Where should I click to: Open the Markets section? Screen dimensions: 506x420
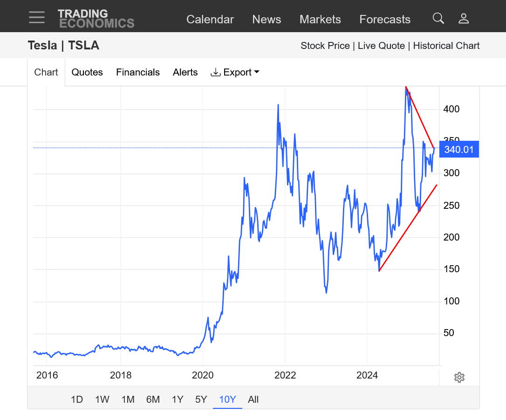pyautogui.click(x=320, y=20)
